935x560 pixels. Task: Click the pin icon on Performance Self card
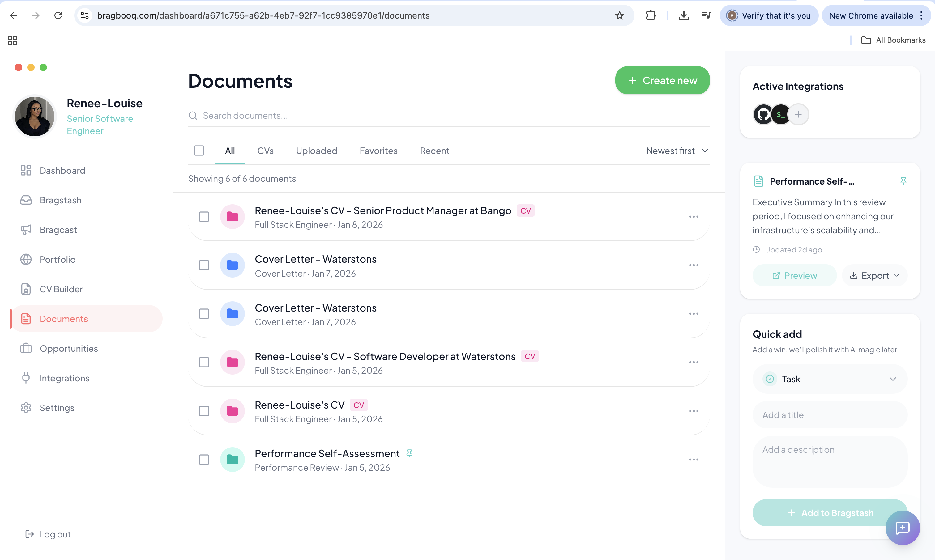click(903, 181)
